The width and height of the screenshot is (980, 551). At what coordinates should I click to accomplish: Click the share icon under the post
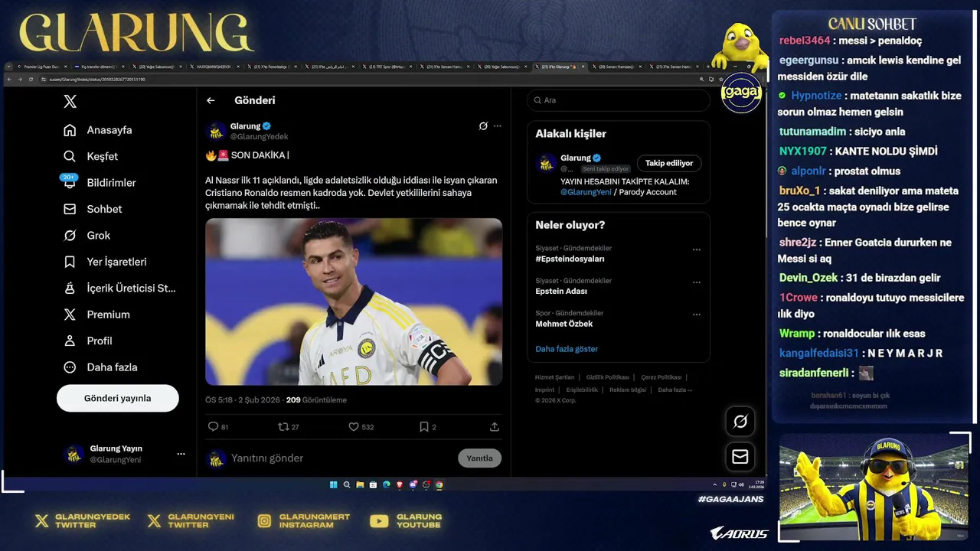click(x=495, y=427)
